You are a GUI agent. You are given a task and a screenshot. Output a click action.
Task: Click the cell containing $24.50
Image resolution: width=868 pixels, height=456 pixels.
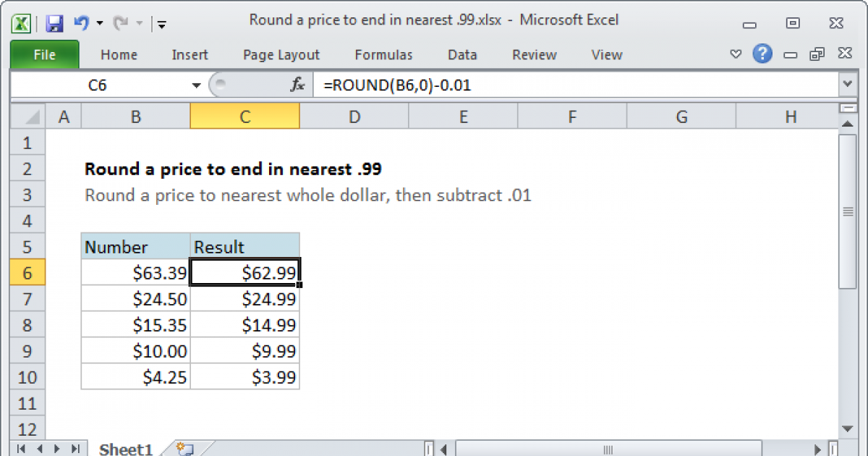(x=136, y=299)
